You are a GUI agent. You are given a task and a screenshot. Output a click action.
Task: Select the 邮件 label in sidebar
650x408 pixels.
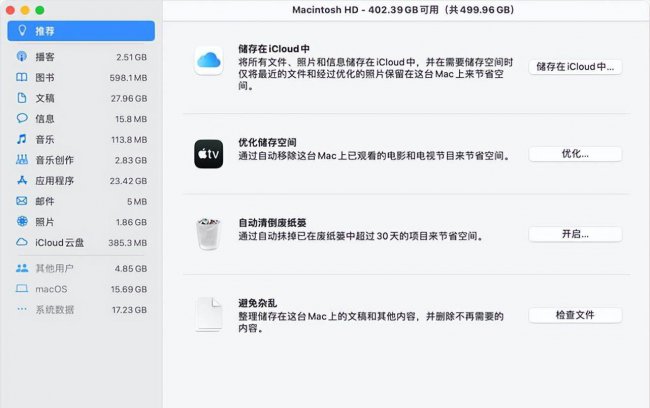(x=45, y=201)
